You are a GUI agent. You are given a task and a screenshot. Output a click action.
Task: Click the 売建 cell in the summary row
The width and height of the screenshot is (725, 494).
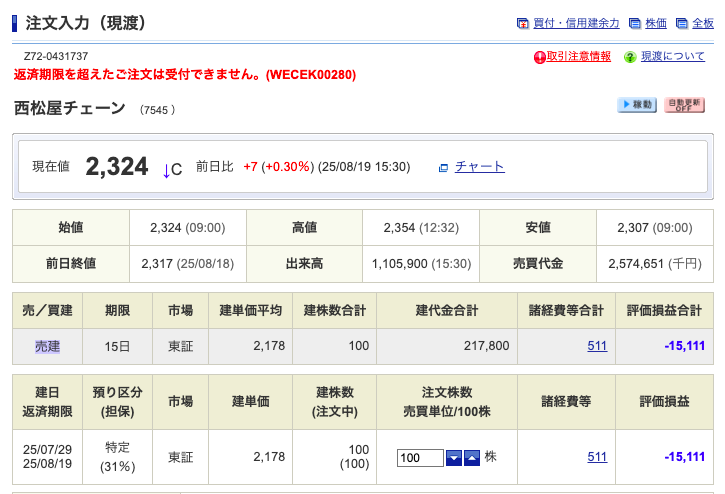tap(48, 346)
